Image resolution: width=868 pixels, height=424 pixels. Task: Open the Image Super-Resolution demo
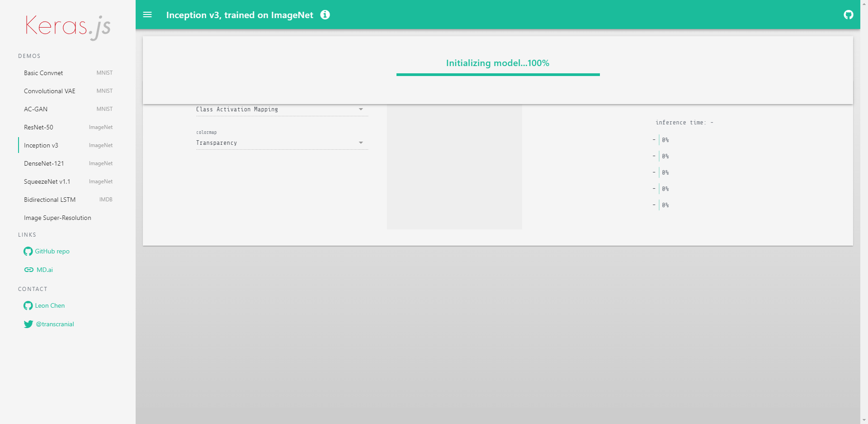68,218
